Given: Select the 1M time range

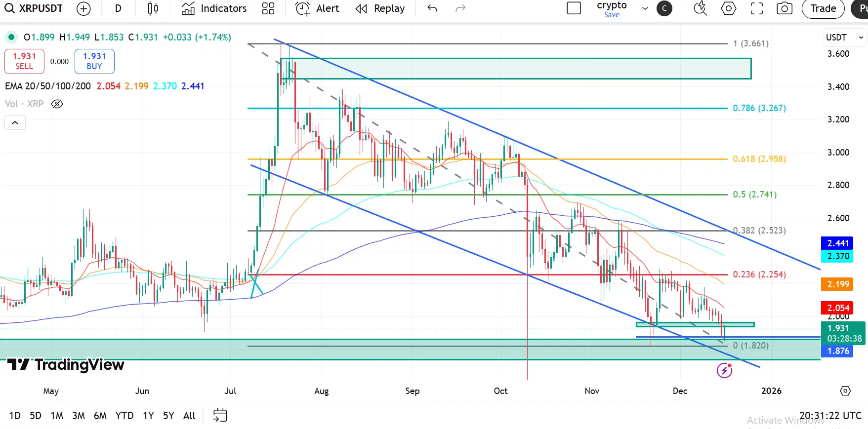Looking at the screenshot, I should coord(57,416).
